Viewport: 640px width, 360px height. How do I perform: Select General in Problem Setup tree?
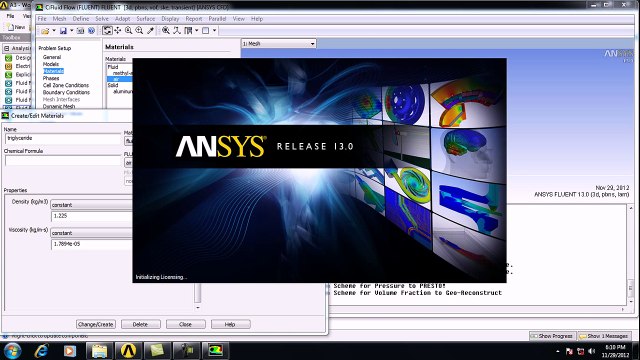point(52,57)
